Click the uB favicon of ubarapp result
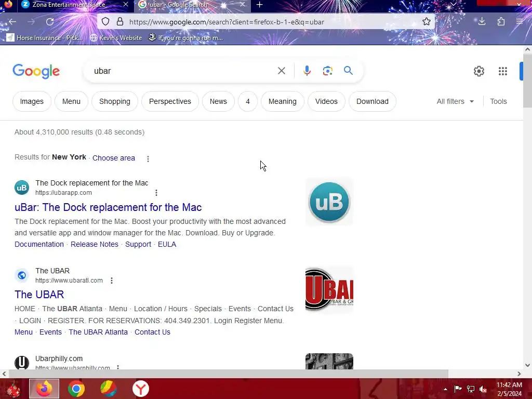 [22, 188]
